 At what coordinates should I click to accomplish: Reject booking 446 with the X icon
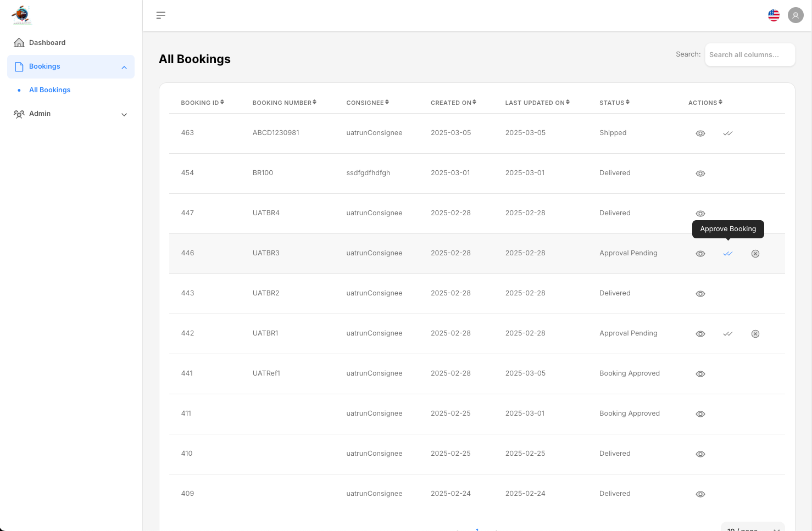pos(755,254)
